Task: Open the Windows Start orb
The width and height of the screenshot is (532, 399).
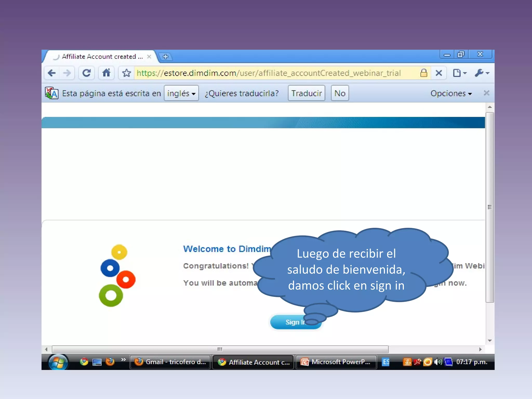Action: (x=58, y=362)
